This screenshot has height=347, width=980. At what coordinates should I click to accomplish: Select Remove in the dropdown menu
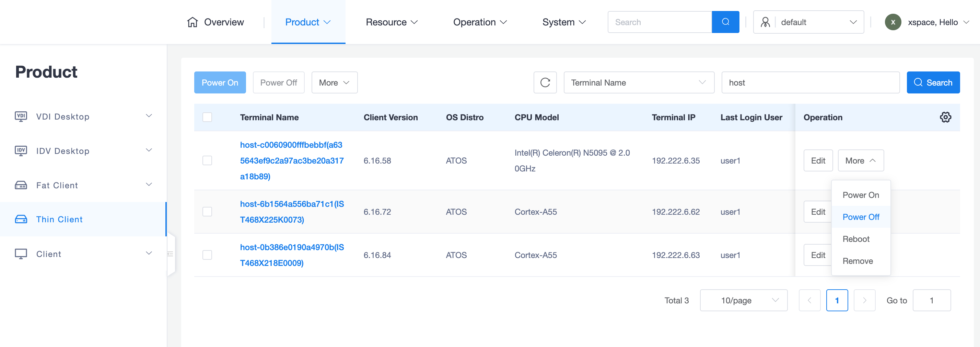tap(857, 261)
